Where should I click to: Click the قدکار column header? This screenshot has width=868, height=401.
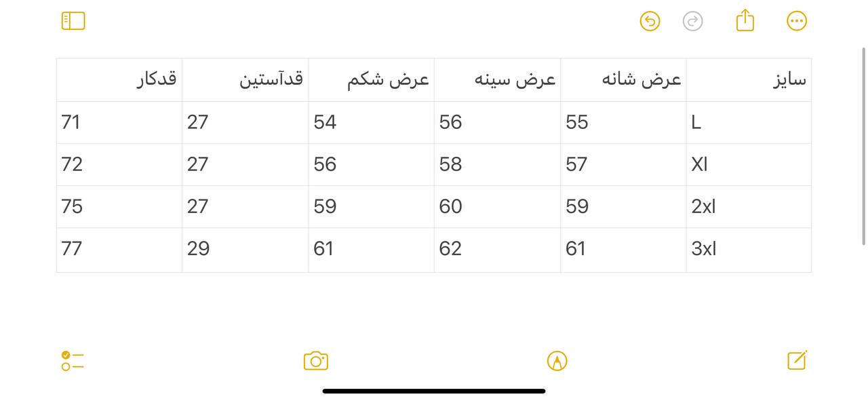(119, 79)
